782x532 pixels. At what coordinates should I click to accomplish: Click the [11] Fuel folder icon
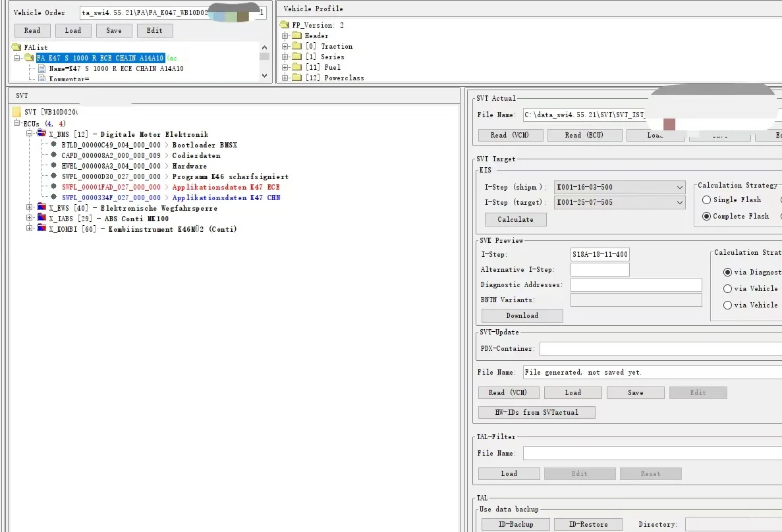(x=296, y=66)
